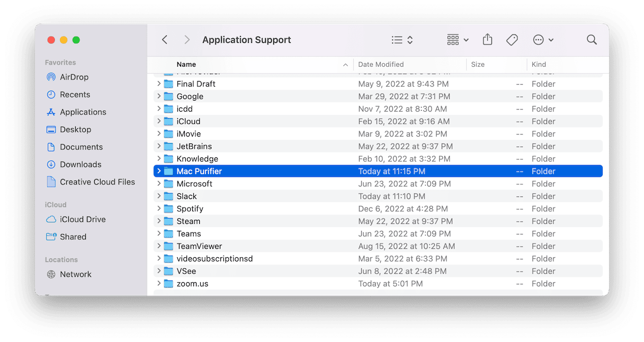
Task: Sort by the Name column header
Action: coord(186,64)
